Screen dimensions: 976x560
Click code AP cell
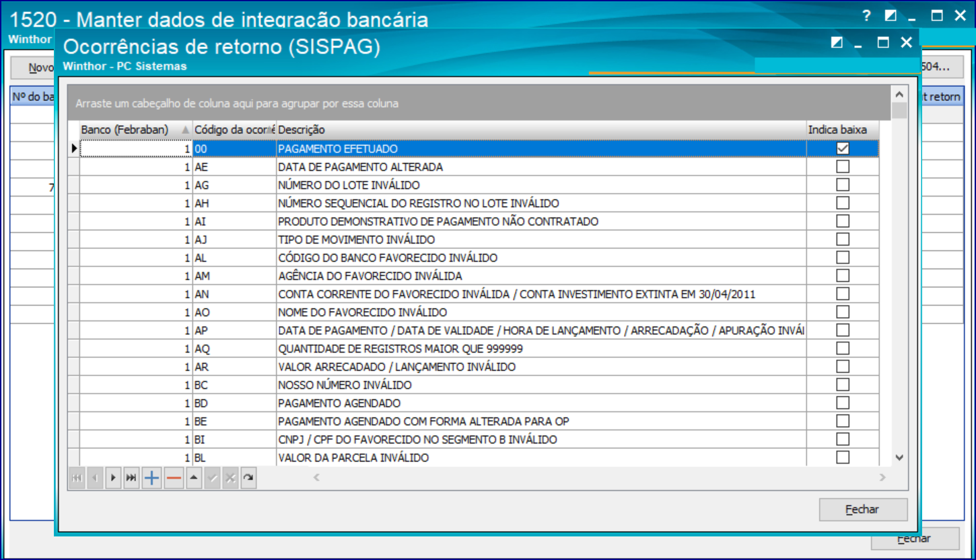tap(234, 330)
